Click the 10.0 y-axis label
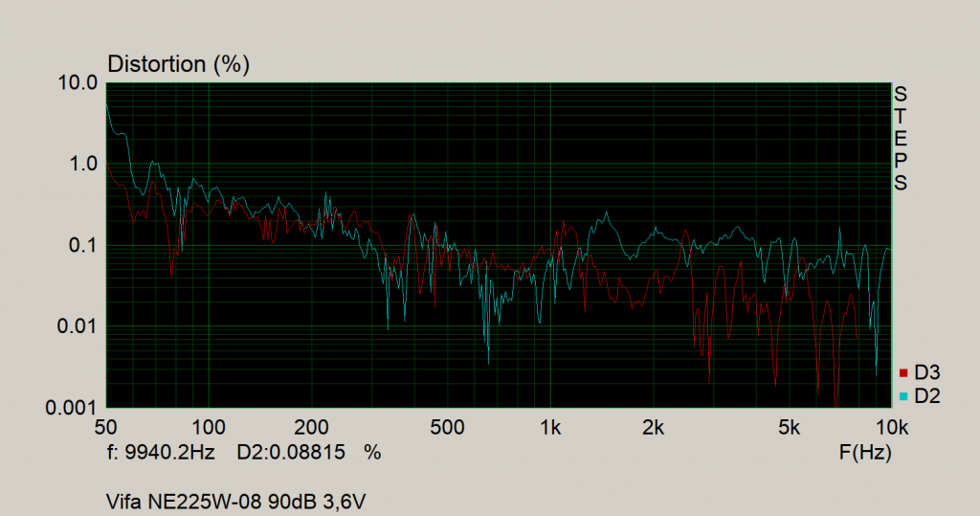The height and width of the screenshot is (516, 980). click(78, 82)
